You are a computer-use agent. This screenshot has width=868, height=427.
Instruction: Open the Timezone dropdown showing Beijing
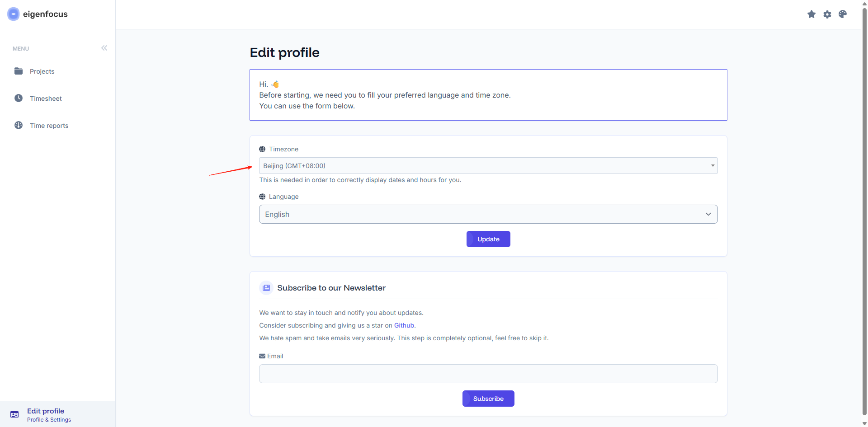point(488,166)
